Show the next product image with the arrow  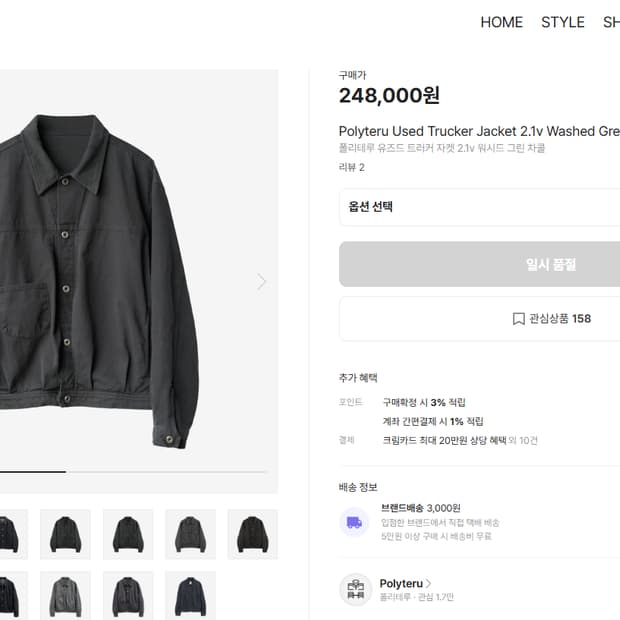(x=262, y=282)
